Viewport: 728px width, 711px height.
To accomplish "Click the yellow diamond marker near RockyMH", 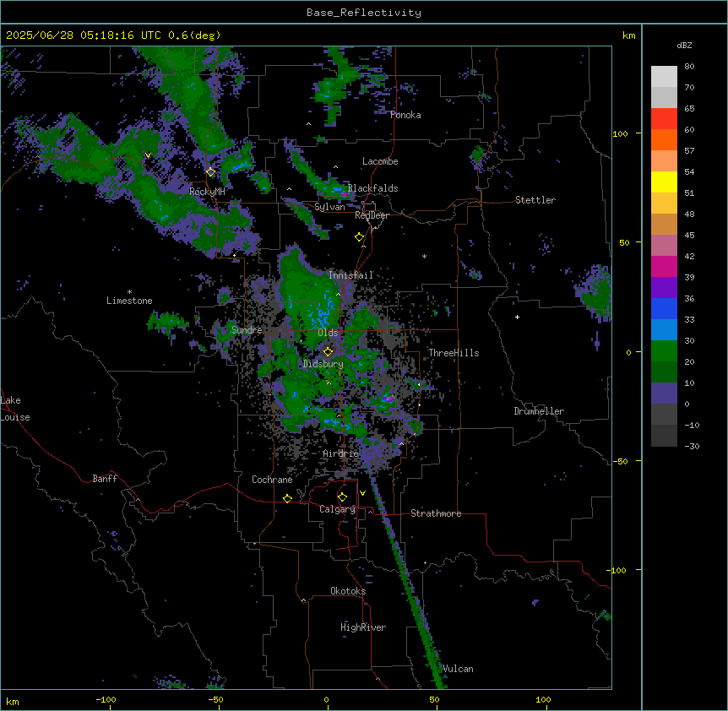I will click(x=210, y=172).
